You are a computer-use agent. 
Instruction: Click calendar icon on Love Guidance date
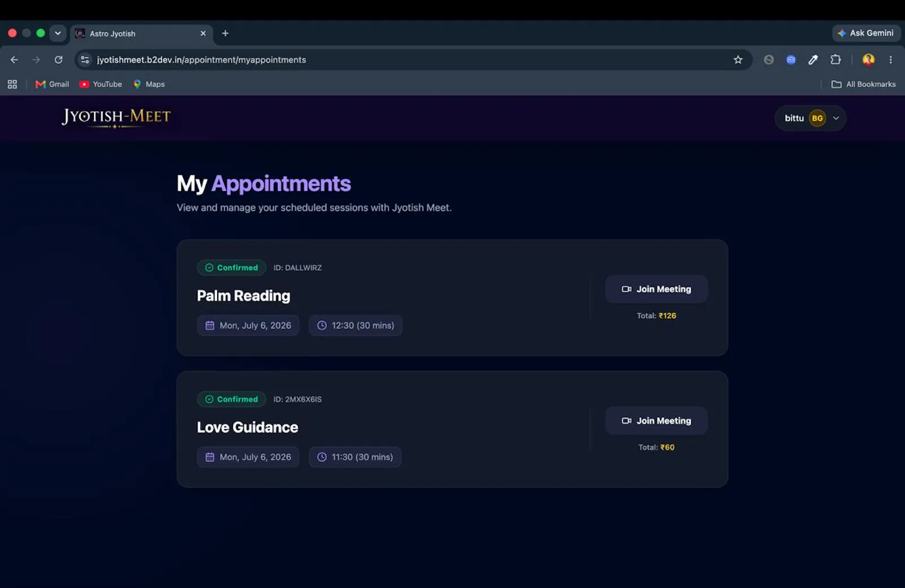point(210,457)
